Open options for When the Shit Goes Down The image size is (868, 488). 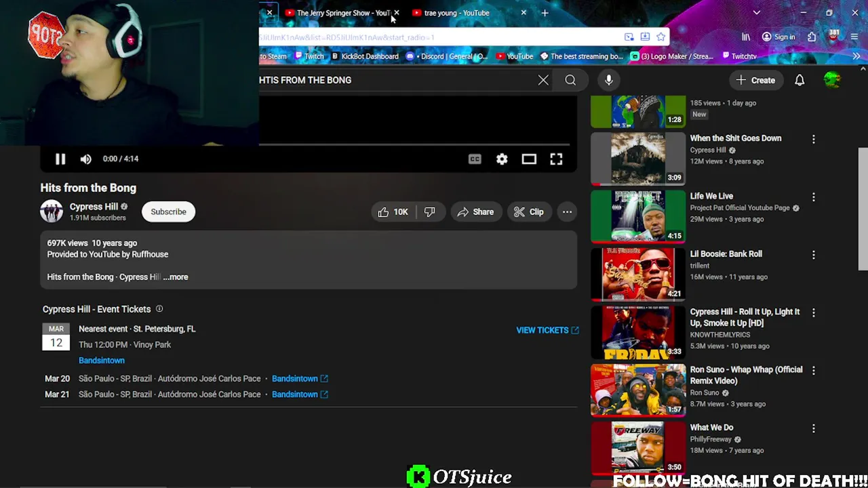pyautogui.click(x=813, y=139)
